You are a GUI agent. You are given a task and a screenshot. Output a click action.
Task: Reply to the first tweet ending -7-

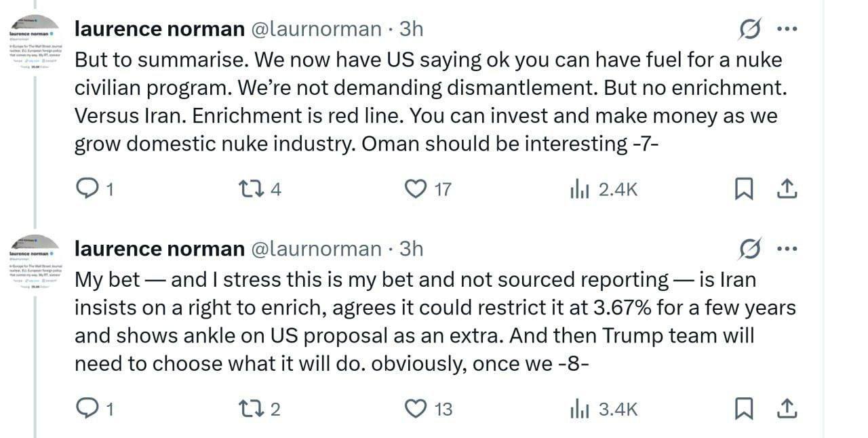pos(87,190)
